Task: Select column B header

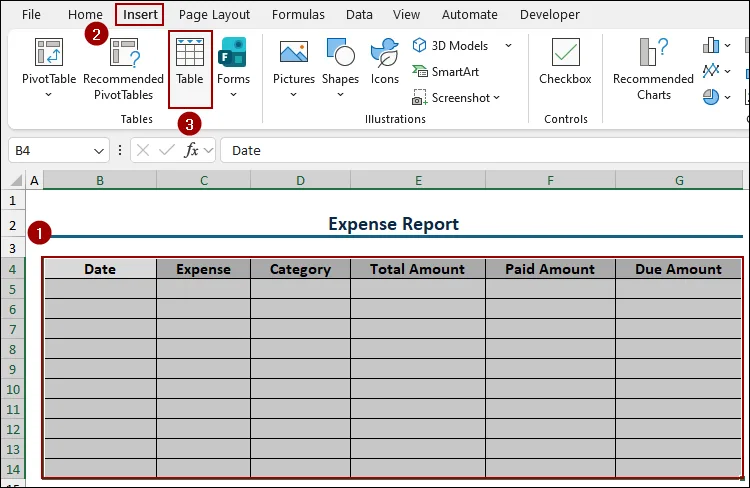Action: (x=100, y=180)
